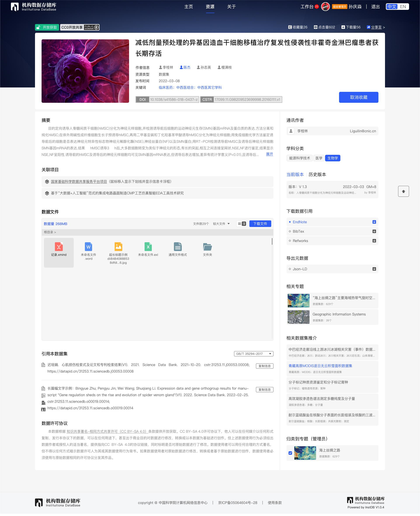The image size is (420, 516).
Task: Open the 记录.xmind file icon
Action: [59, 247]
